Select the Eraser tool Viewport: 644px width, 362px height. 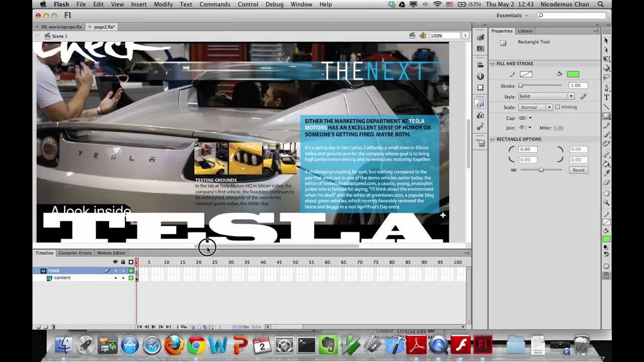point(606,183)
